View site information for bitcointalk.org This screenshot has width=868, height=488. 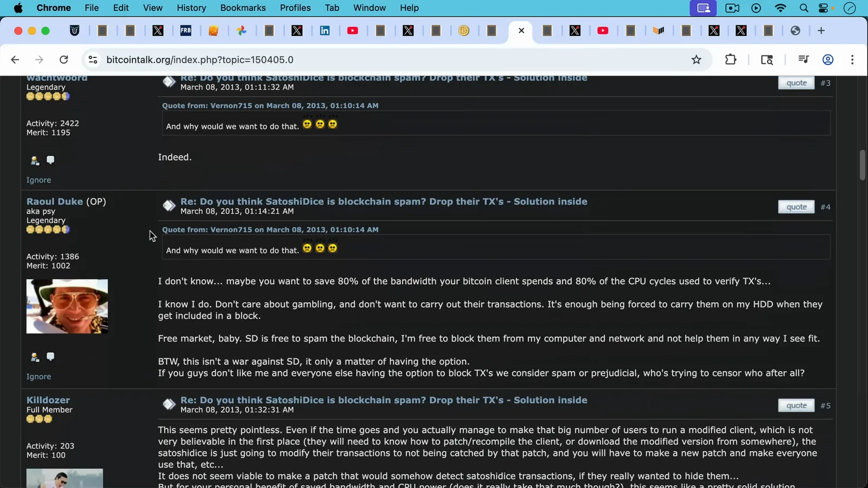93,60
